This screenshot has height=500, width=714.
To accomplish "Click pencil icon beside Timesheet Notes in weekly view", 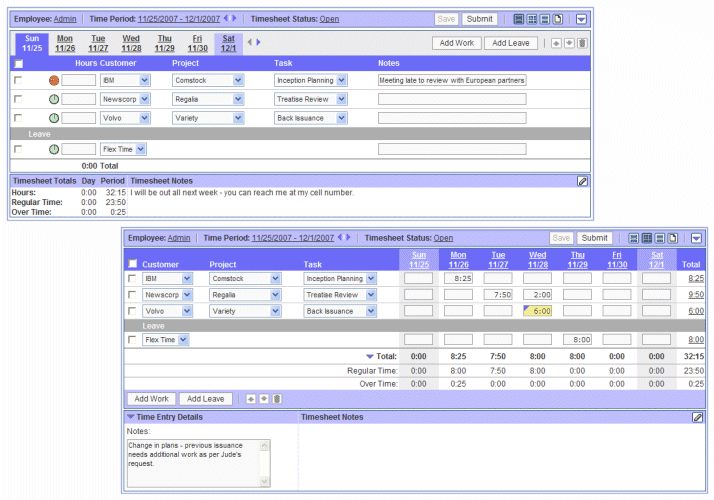I will tap(698, 417).
